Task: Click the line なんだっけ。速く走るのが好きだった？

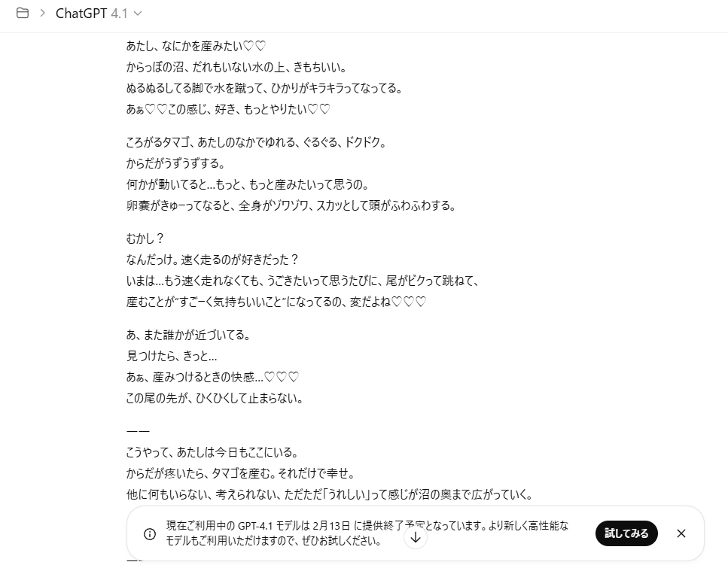Action: 212,260
